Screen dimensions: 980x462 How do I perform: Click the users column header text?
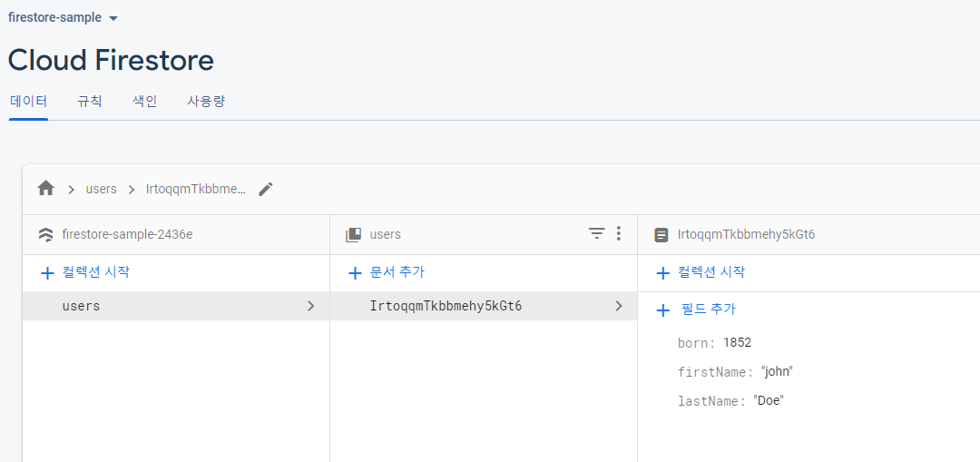[385, 234]
